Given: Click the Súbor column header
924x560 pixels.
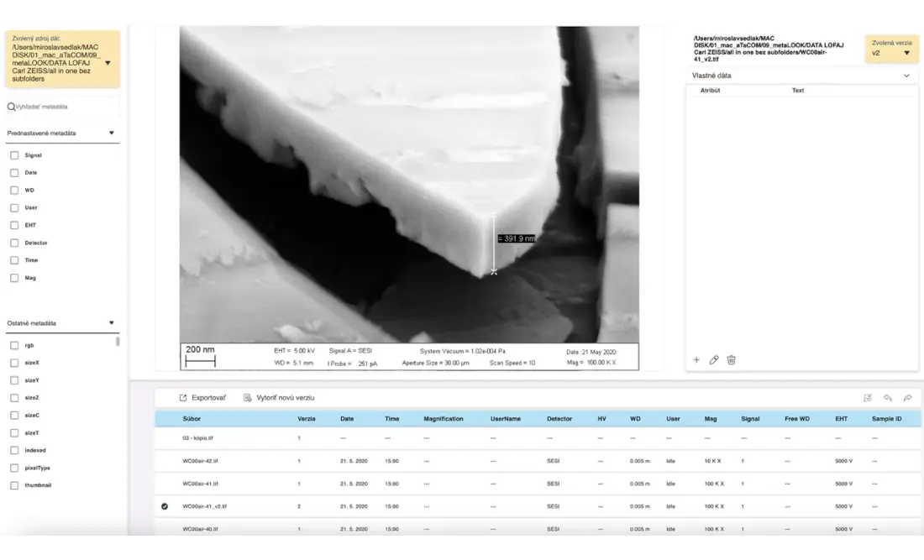Looking at the screenshot, I should point(192,418).
